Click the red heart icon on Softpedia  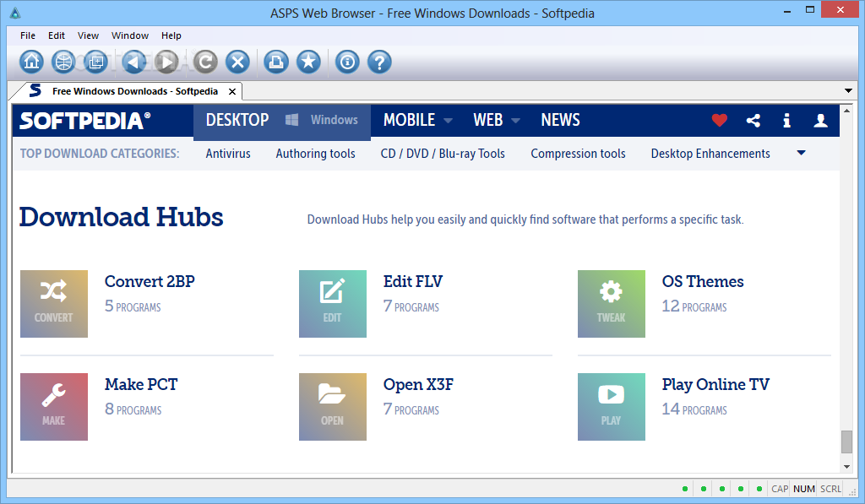[720, 120]
